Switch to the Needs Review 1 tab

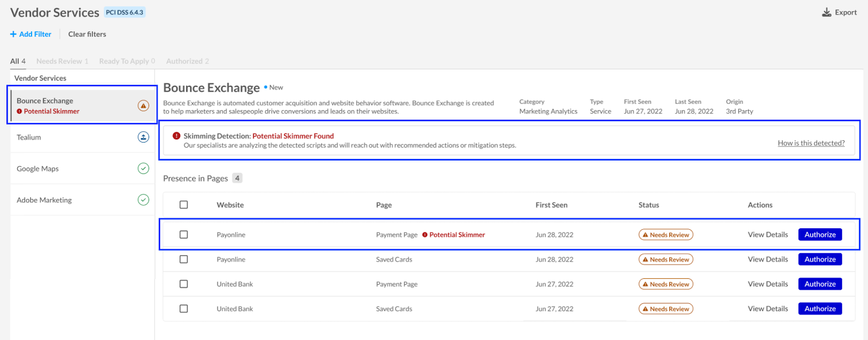point(62,61)
